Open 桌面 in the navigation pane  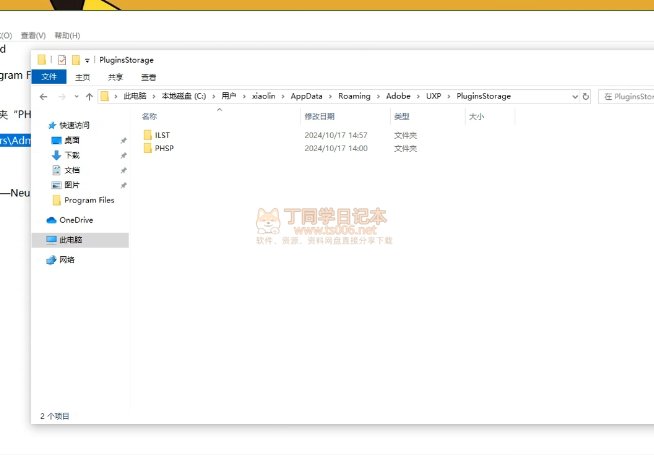[x=72, y=140]
